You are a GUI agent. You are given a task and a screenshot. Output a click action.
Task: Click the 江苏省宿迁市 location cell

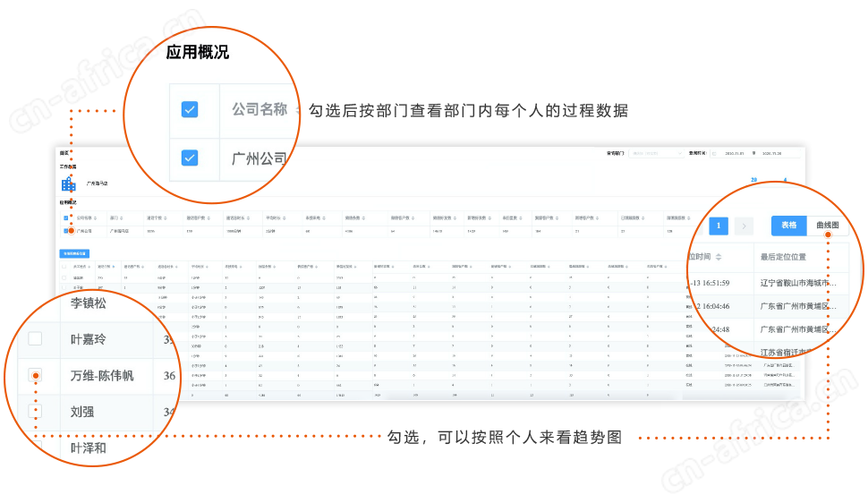(785, 352)
